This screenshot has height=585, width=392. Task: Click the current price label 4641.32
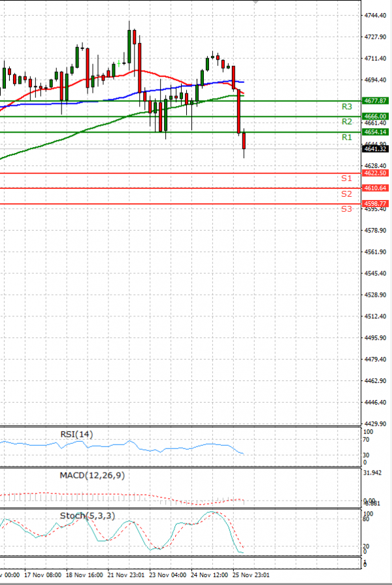click(x=375, y=149)
